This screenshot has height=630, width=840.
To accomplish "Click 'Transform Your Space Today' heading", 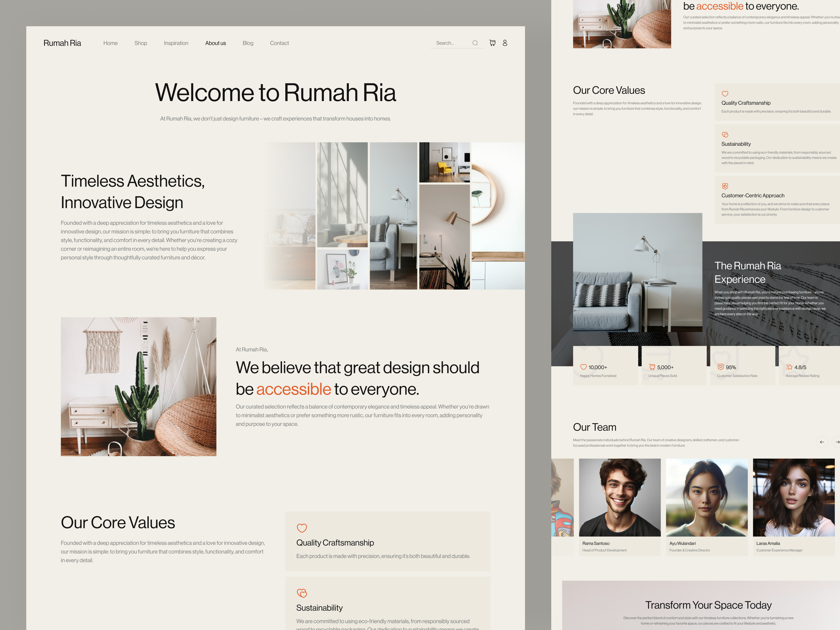I will pyautogui.click(x=708, y=605).
